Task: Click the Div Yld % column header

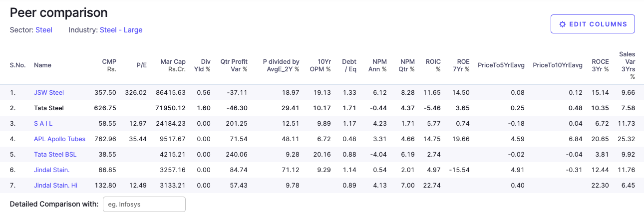Action: coord(202,65)
